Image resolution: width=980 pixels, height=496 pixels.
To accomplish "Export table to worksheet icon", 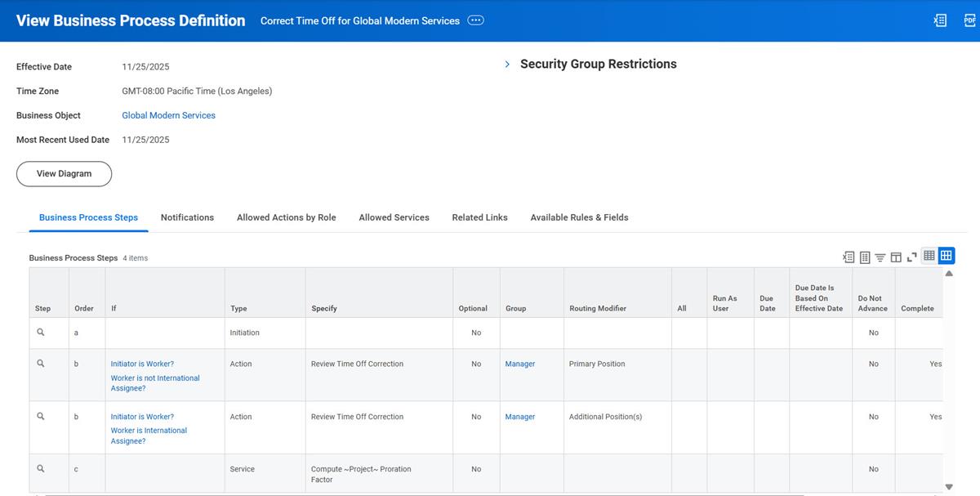I will [864, 257].
